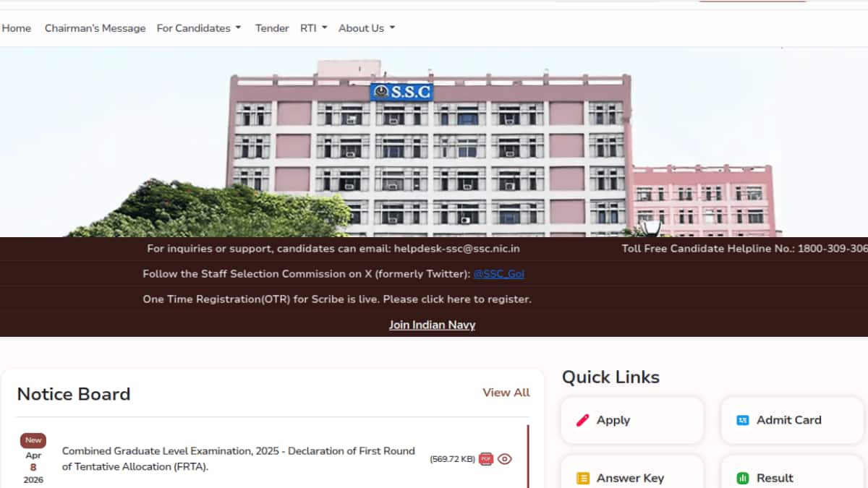Open the @SSC_GoI Twitter link
The image size is (868, 488).
498,274
